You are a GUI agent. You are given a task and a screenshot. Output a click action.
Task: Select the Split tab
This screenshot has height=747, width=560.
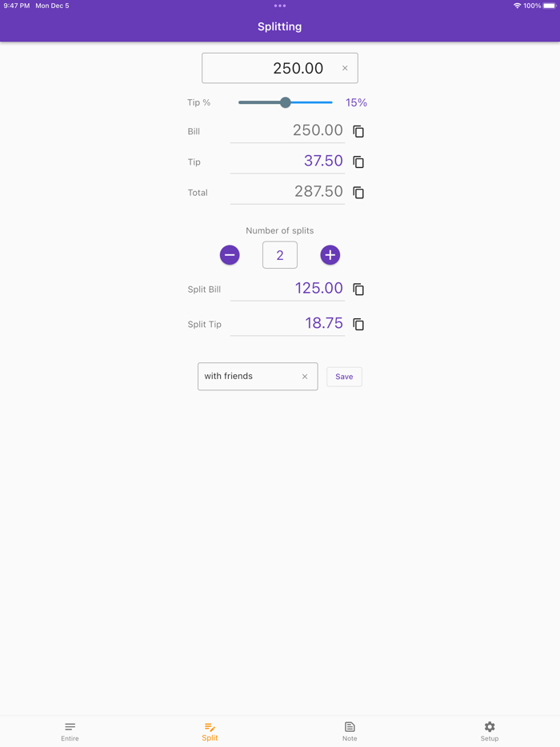coord(210,730)
